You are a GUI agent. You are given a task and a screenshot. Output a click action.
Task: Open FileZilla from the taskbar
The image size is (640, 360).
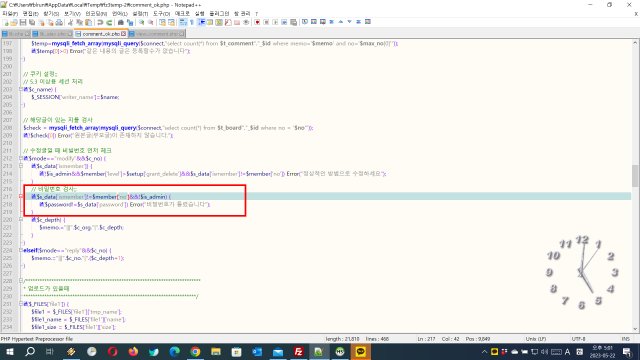(299, 351)
